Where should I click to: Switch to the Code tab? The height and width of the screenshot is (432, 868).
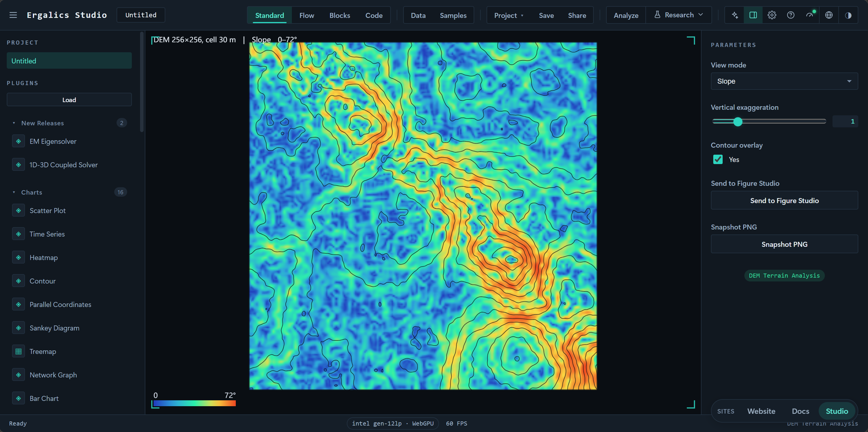[374, 16]
